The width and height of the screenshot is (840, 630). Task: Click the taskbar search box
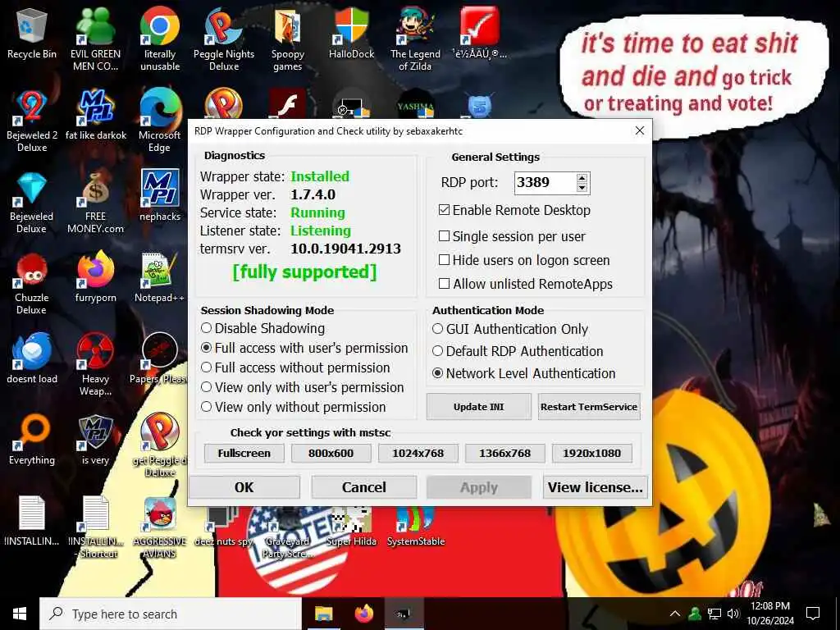tap(171, 614)
